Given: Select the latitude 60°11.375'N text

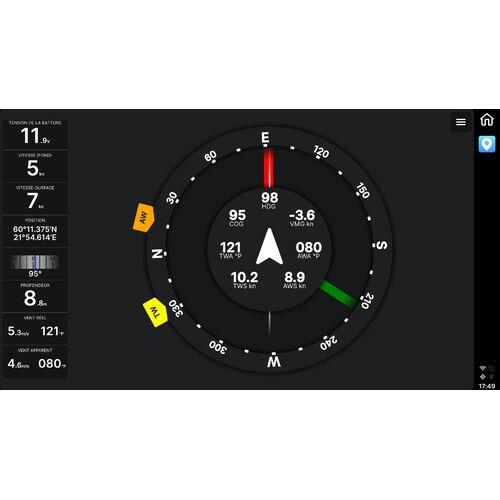Looking at the screenshot, I should (35, 229).
